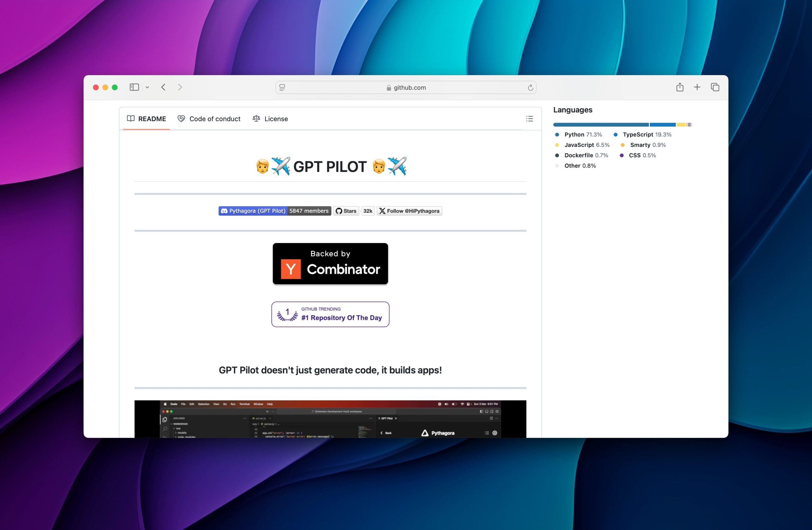Click the reader view icon in address bar

pos(282,87)
